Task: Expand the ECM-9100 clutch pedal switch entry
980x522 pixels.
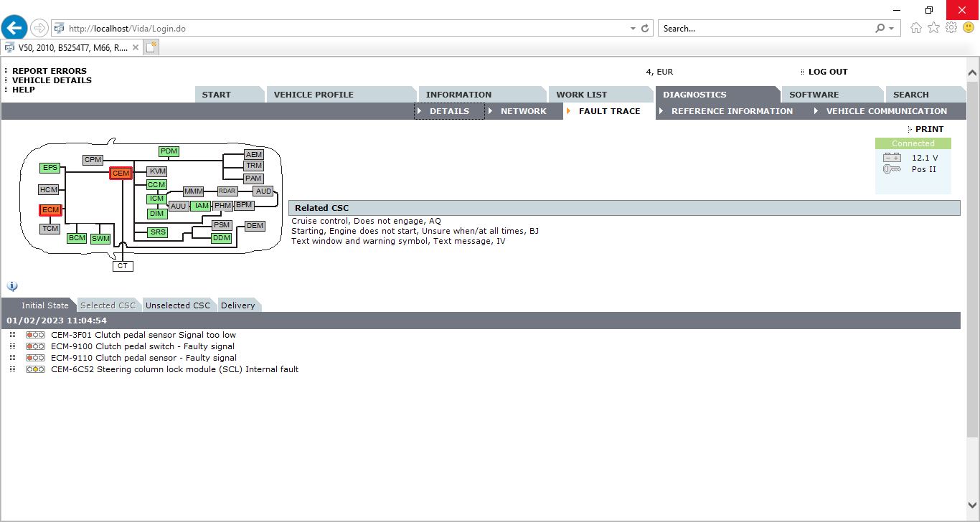Action: (12, 346)
